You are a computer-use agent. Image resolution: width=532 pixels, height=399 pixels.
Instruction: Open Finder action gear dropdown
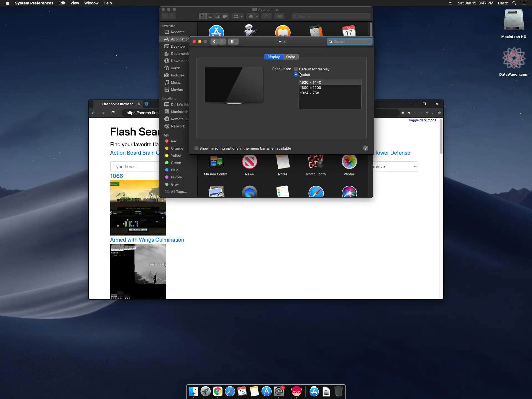point(253,17)
